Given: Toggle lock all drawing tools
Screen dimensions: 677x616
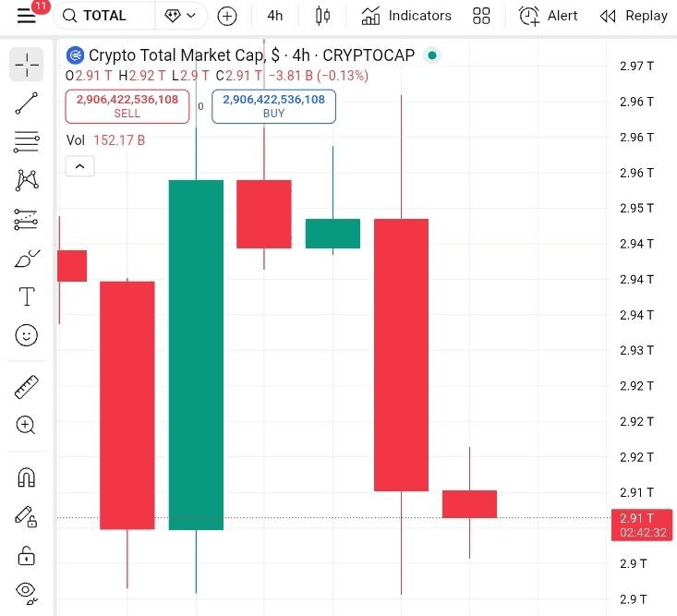Looking at the screenshot, I should coord(27,556).
